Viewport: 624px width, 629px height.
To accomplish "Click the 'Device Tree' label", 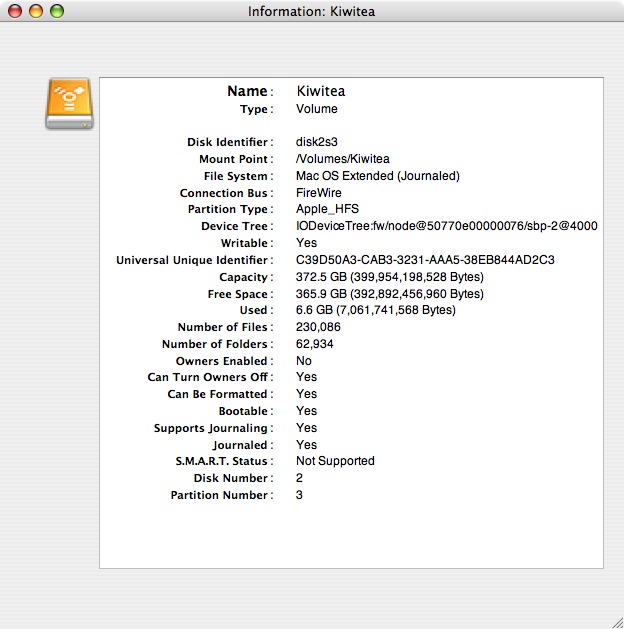I will click(235, 226).
